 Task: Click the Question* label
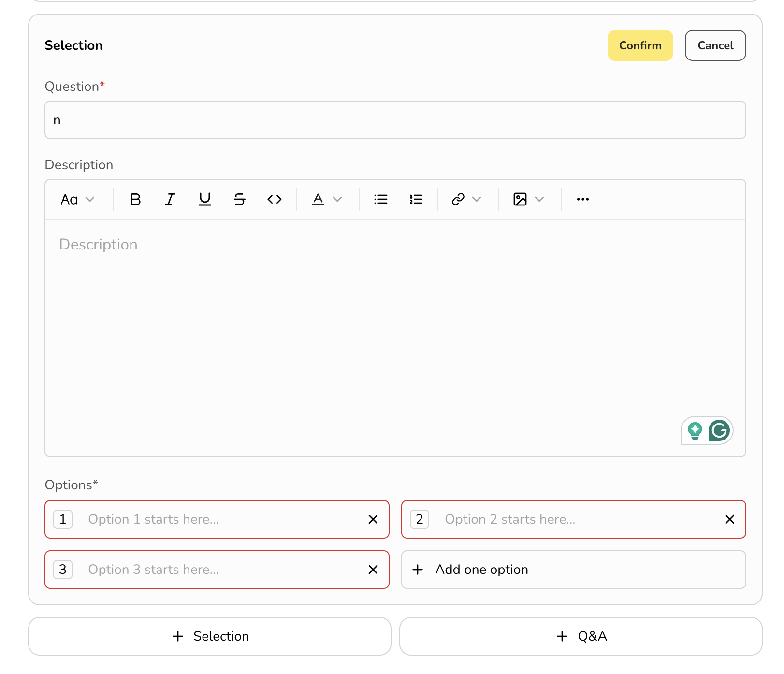(74, 87)
